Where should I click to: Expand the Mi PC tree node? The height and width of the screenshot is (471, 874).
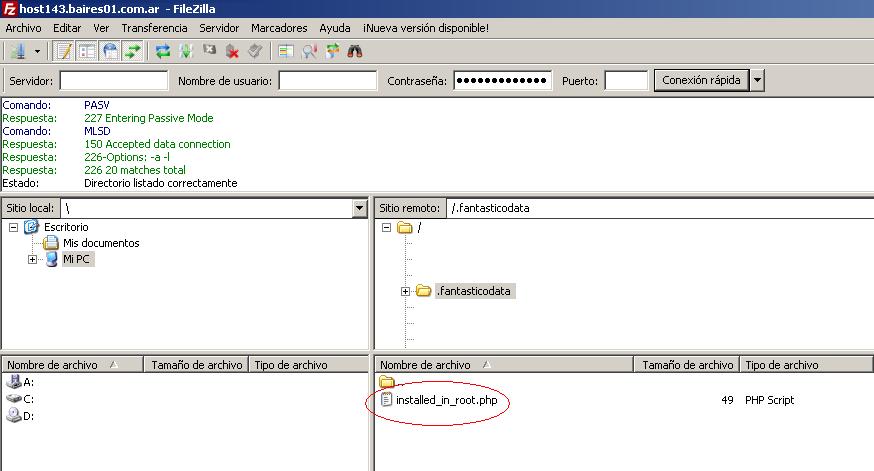coord(32,260)
